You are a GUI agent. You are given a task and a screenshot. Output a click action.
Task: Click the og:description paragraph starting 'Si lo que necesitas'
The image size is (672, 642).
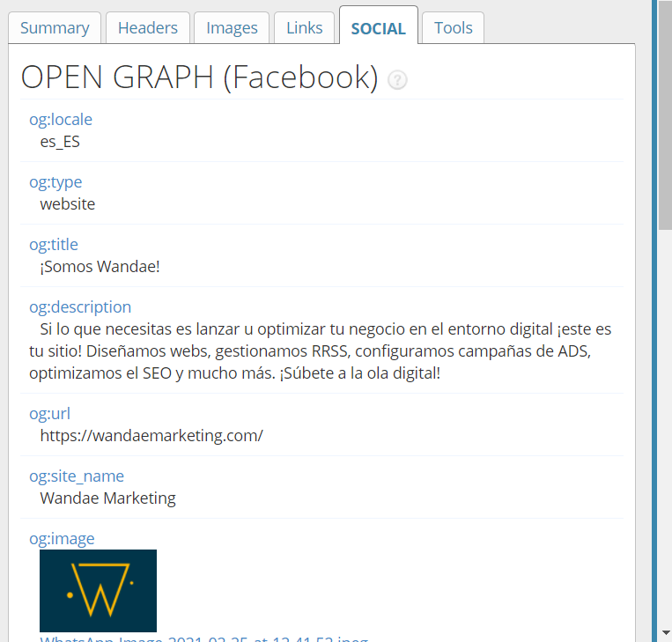[320, 351]
